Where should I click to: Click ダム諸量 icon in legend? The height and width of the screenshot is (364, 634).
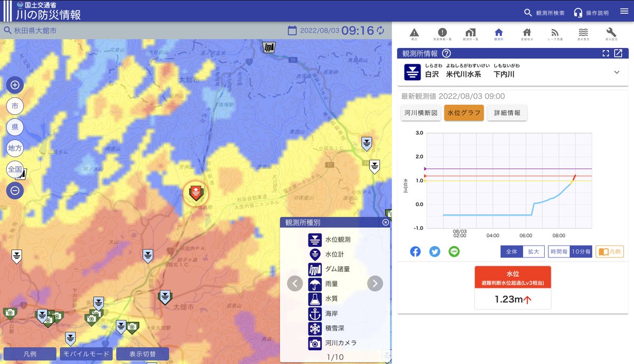[x=315, y=269]
